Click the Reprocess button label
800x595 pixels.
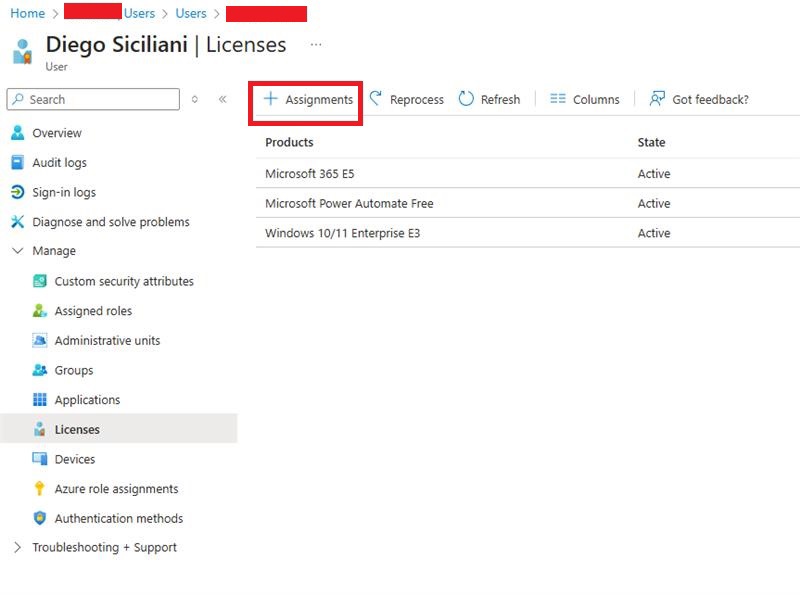[x=416, y=100]
